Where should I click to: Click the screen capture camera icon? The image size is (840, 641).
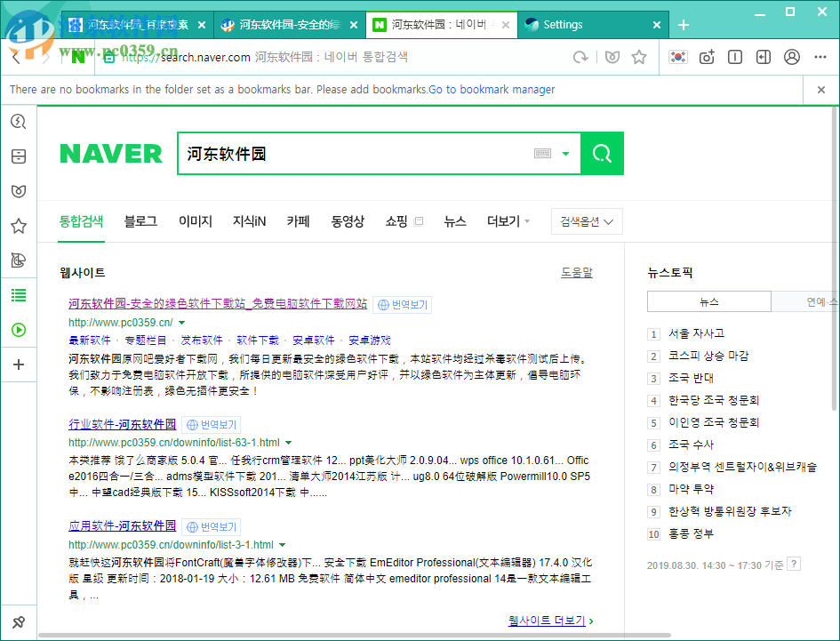707,57
